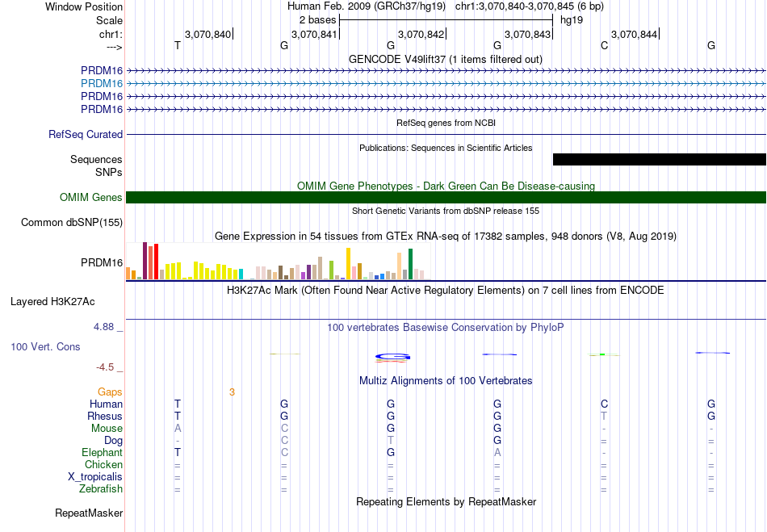The width and height of the screenshot is (767, 532).
Task: Click the Dog row T base
Action: tap(390, 440)
